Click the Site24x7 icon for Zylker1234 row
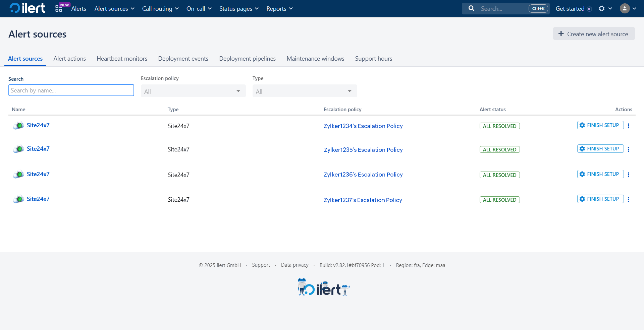 [x=18, y=125]
